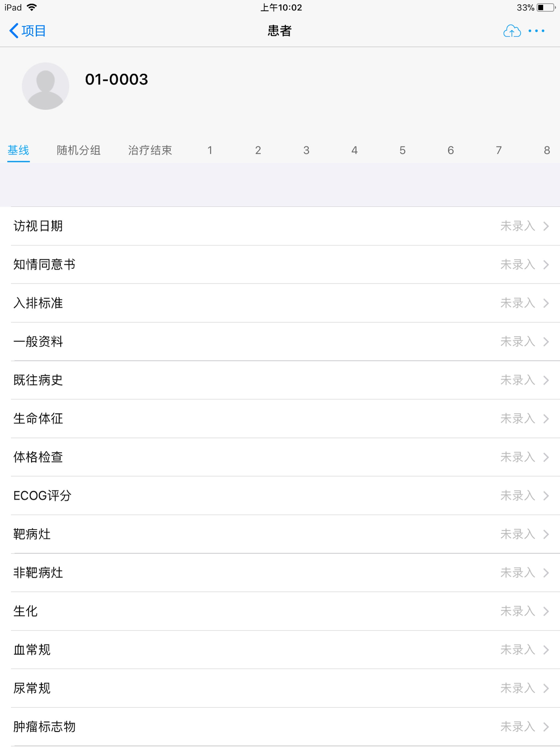This screenshot has width=560, height=747.
Task: Tap the cloud upload icon
Action: [x=512, y=31]
